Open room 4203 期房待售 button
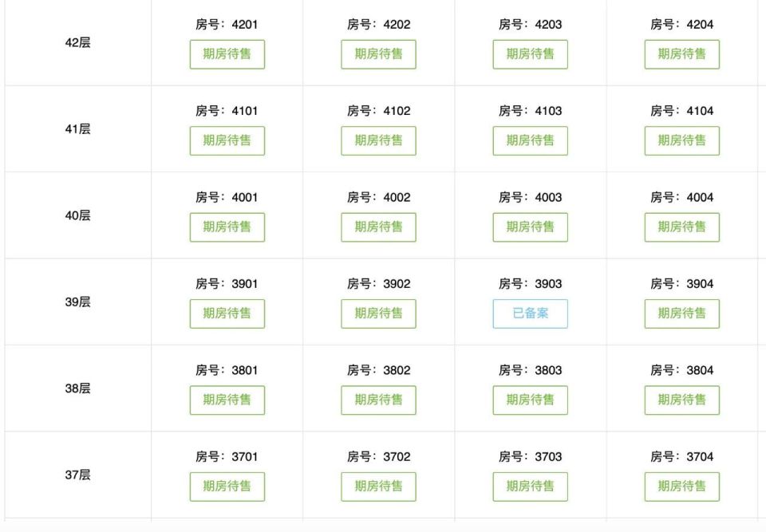The height and width of the screenshot is (532, 766). point(530,54)
